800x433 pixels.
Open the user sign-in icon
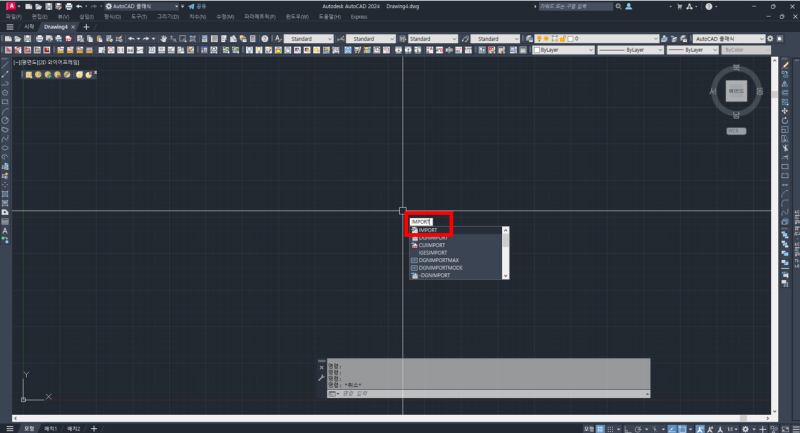[629, 7]
